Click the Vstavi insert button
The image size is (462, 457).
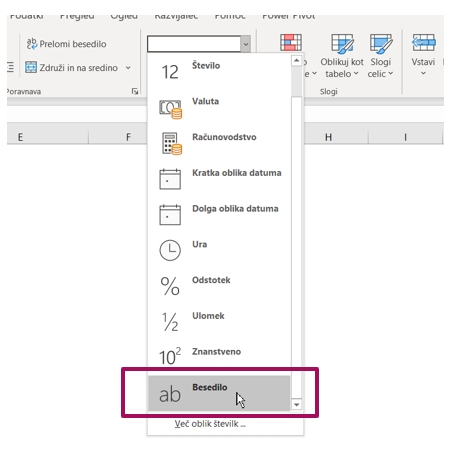(x=423, y=55)
